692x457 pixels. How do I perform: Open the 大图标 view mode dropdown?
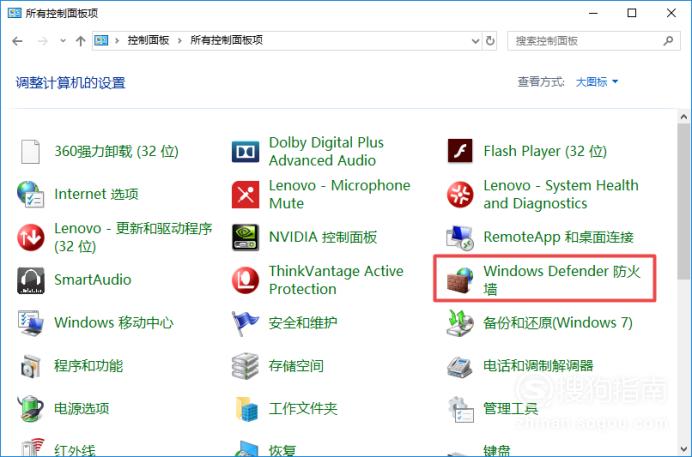597,82
